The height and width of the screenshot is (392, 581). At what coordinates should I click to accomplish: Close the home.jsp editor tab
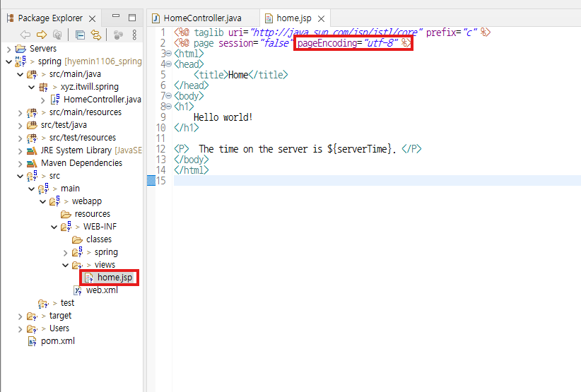point(322,18)
